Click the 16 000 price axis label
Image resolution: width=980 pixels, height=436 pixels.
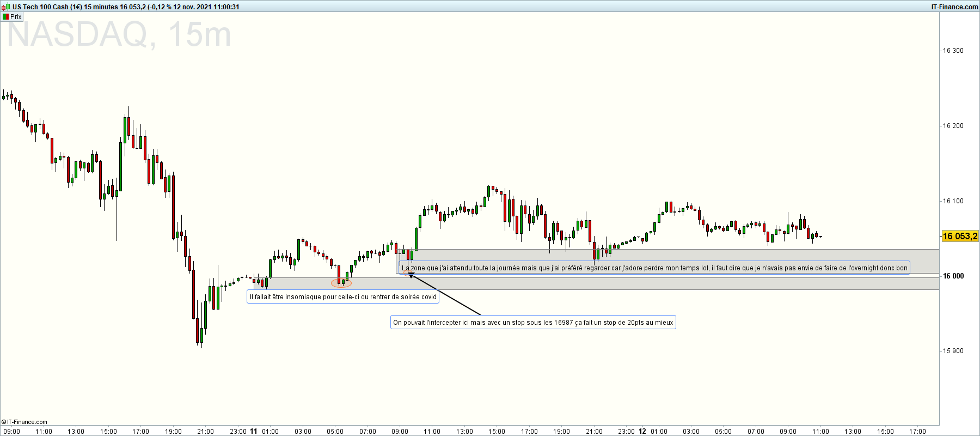[x=953, y=276]
